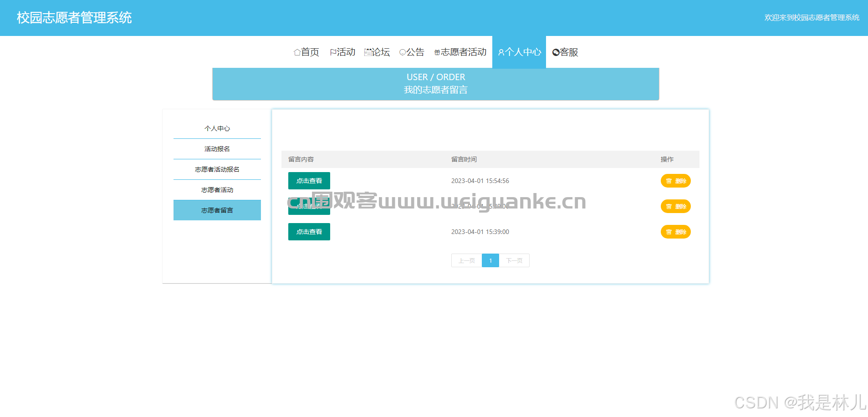The image size is (868, 417).
Task: Select 志愿者活动报名 in the sidebar
Action: pos(217,169)
